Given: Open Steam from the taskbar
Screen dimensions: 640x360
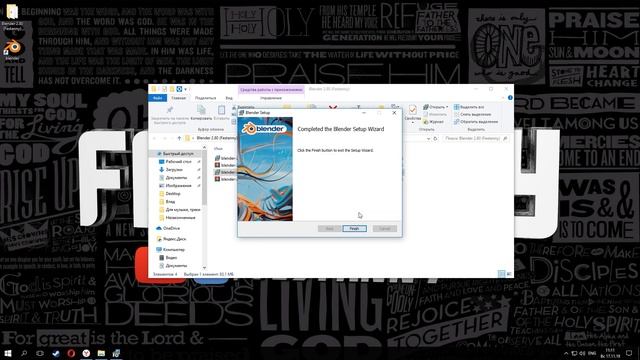Looking at the screenshot, I should (x=56, y=353).
